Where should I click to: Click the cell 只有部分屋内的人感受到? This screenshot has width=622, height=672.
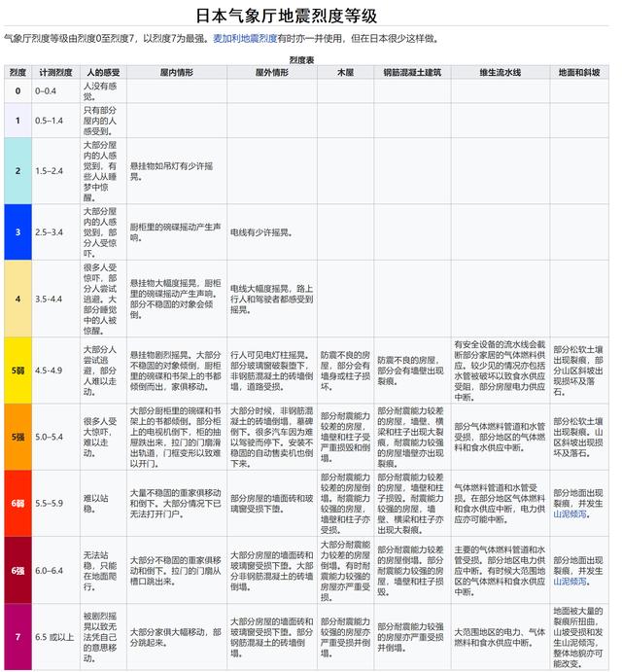pos(103,121)
